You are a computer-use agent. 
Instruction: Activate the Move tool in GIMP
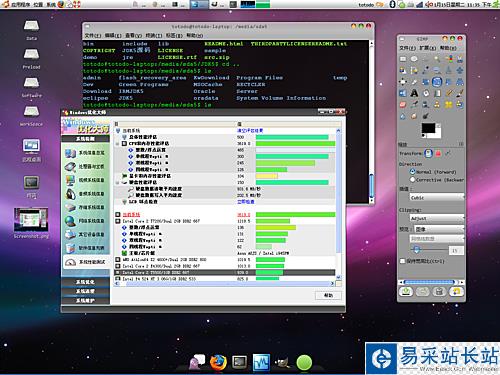(x=460, y=70)
